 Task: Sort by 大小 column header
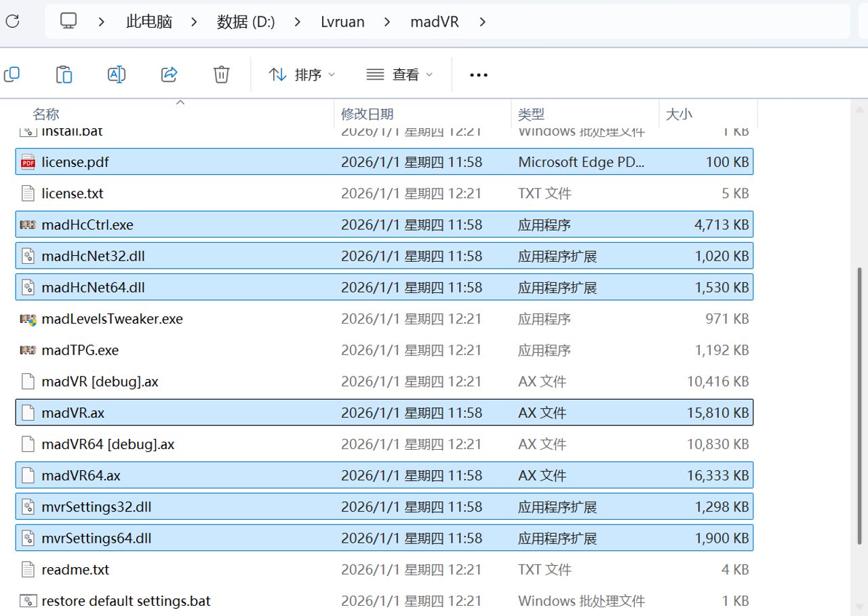pos(679,114)
